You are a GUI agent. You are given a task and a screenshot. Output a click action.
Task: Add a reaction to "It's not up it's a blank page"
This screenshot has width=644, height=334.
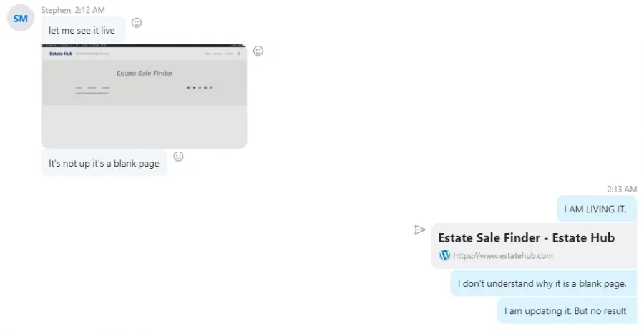pos(178,157)
